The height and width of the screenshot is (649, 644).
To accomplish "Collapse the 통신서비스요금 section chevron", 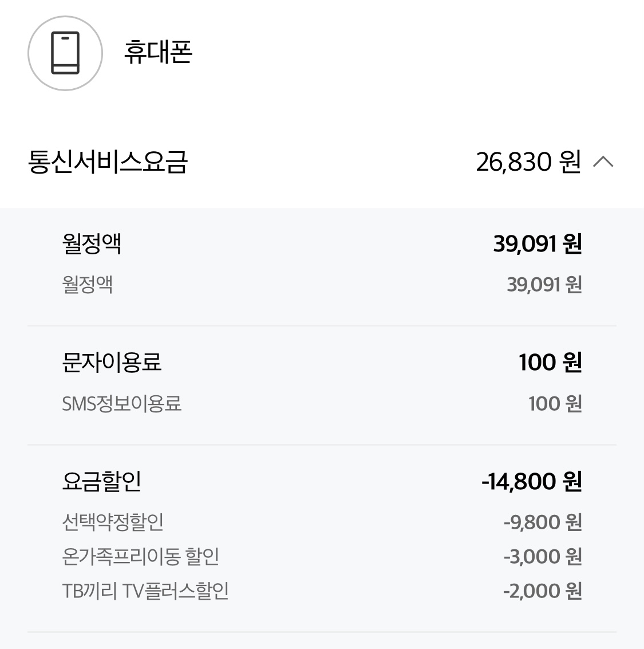I will click(x=603, y=162).
